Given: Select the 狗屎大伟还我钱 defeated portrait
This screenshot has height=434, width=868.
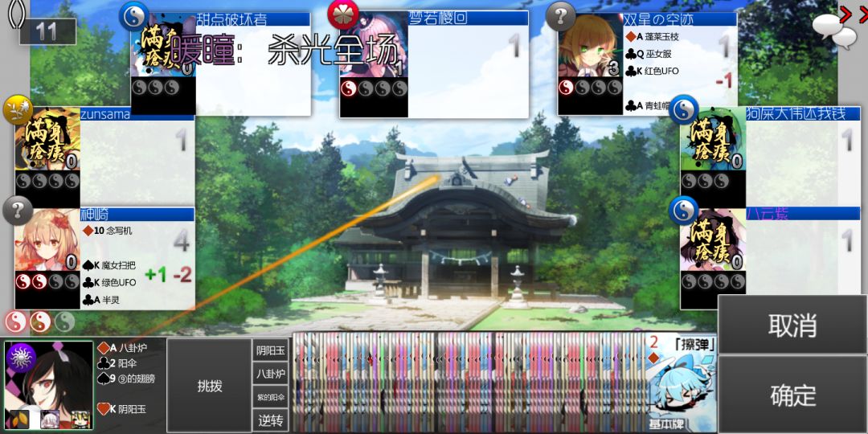Looking at the screenshot, I should (x=713, y=140).
